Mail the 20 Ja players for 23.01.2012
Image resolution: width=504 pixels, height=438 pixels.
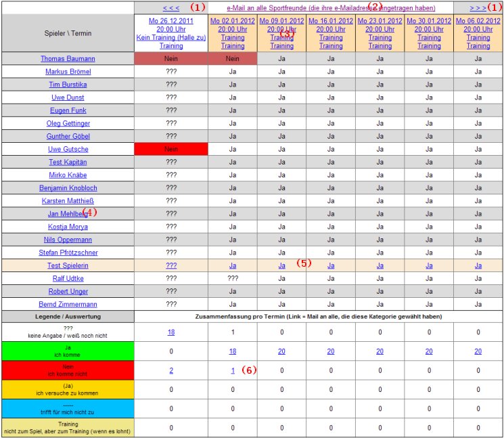[x=380, y=351]
